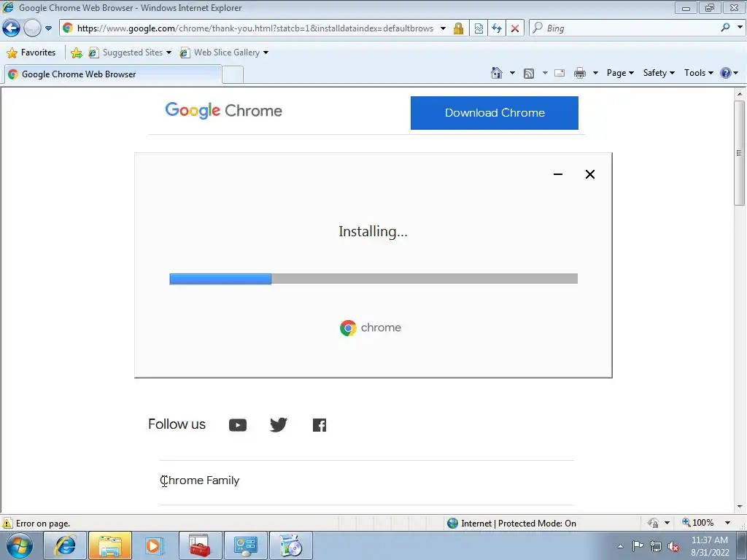Open a new blank tab
This screenshot has height=560, width=747.
tap(233, 75)
